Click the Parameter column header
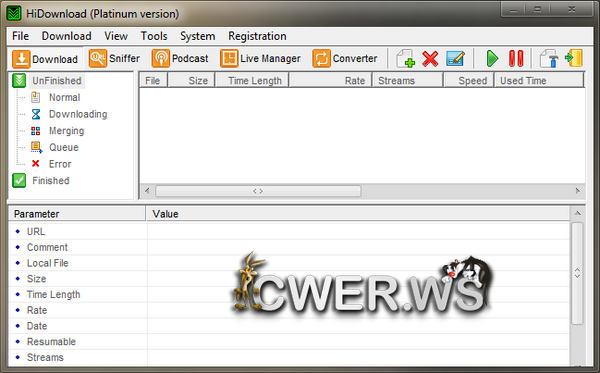Image resolution: width=600 pixels, height=373 pixels. (x=77, y=213)
